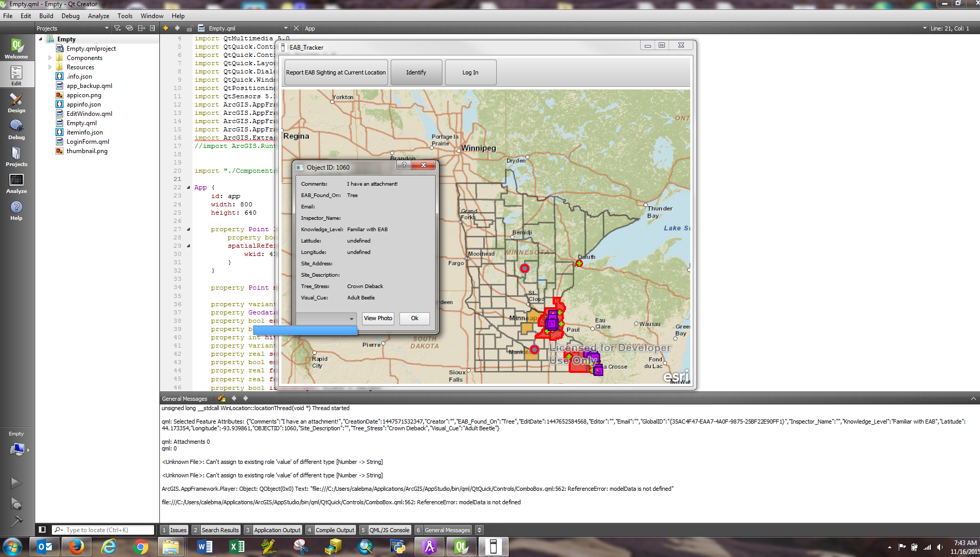Open Excel from the taskbar
The height and width of the screenshot is (557, 980).
click(x=237, y=547)
